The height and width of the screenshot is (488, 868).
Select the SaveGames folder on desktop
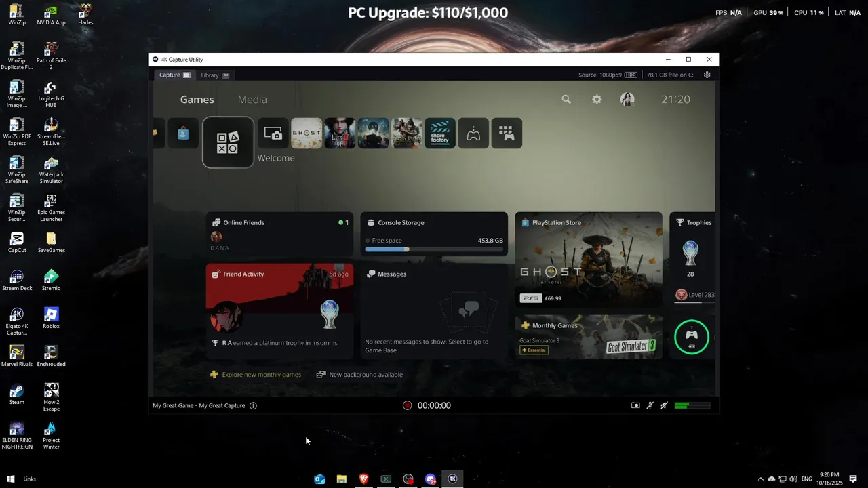[51, 243]
